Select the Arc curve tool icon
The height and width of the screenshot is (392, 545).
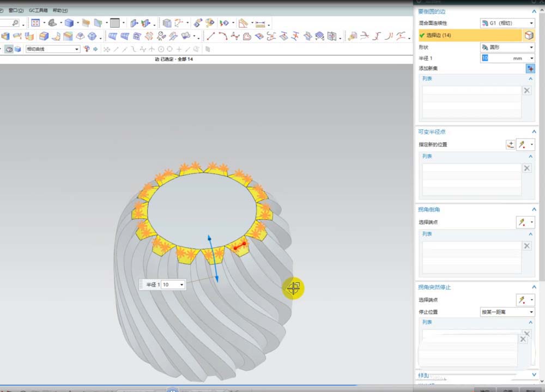(x=223, y=37)
